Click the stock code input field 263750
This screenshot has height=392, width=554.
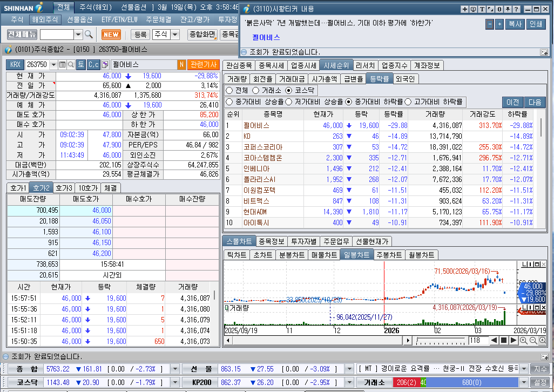[37, 65]
